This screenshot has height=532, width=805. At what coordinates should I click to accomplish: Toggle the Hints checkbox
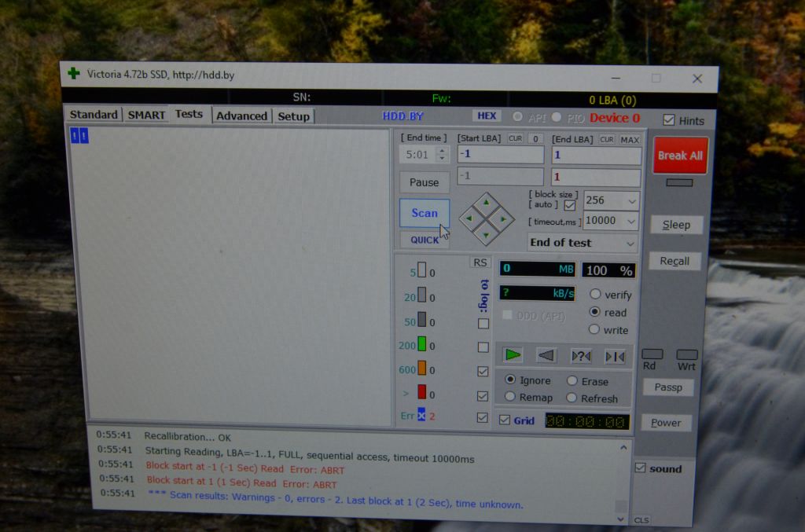point(668,120)
